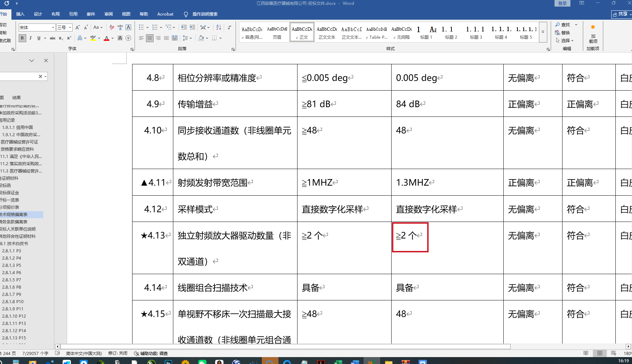Open font size dropdown 三号

pos(70,27)
